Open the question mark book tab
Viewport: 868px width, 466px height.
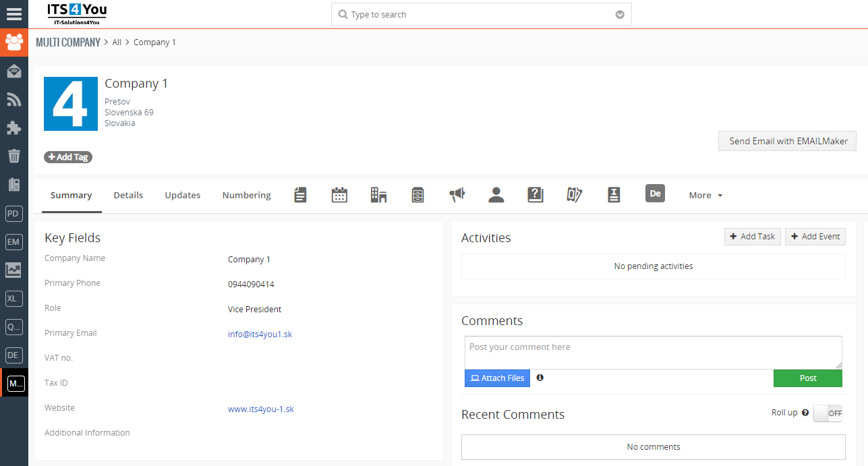point(536,195)
